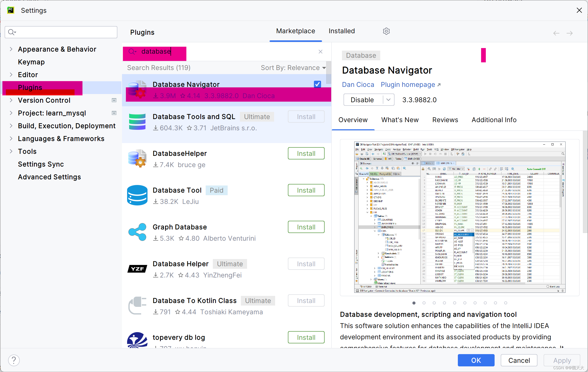The height and width of the screenshot is (372, 588).
Task: Select Settings Sync in settings tree
Action: click(x=41, y=164)
